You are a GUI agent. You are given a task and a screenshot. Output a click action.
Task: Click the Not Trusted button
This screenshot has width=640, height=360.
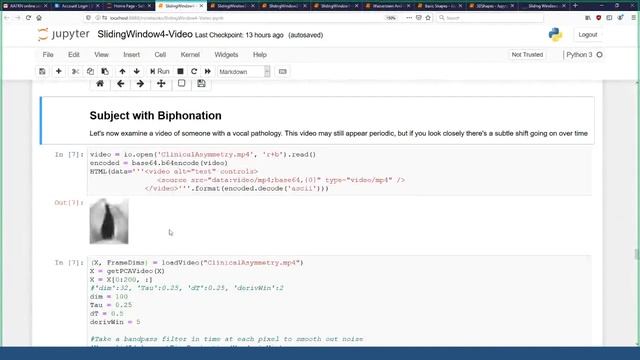coord(527,55)
